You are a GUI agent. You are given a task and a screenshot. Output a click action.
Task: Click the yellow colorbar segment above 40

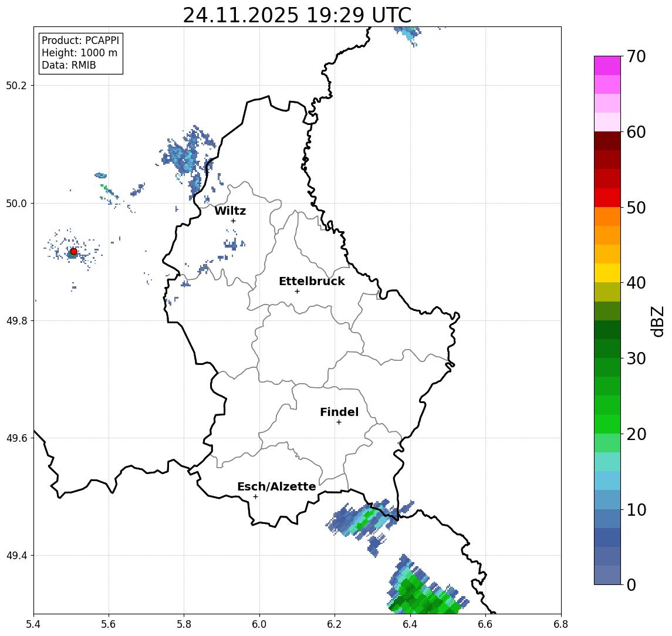click(607, 273)
